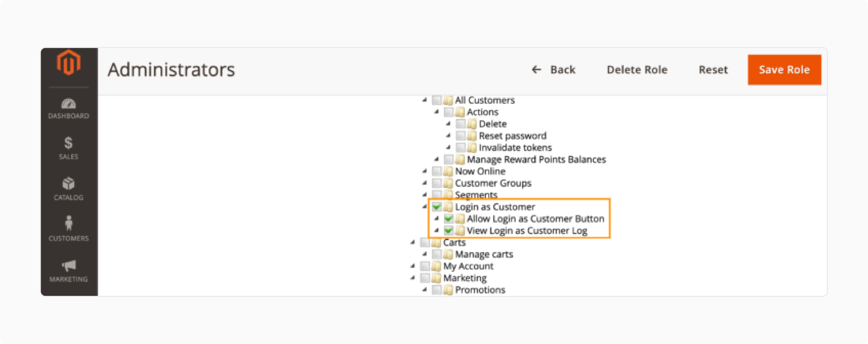This screenshot has height=344, width=868.
Task: Open the Sales dollar icon
Action: (x=68, y=143)
